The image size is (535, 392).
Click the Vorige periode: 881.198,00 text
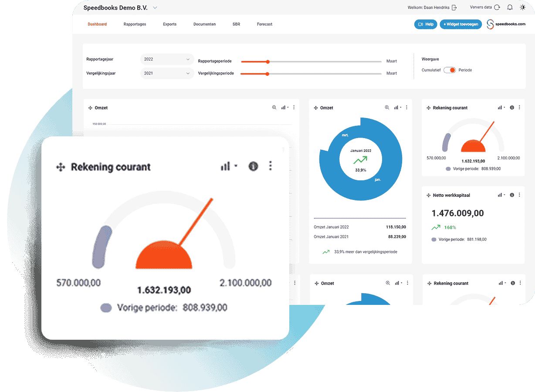463,240
